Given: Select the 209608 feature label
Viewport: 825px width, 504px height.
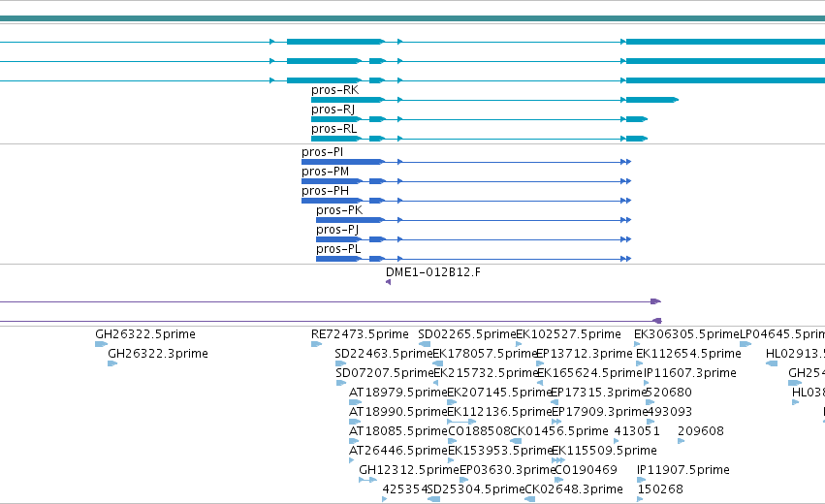Looking at the screenshot, I should pos(700,431).
